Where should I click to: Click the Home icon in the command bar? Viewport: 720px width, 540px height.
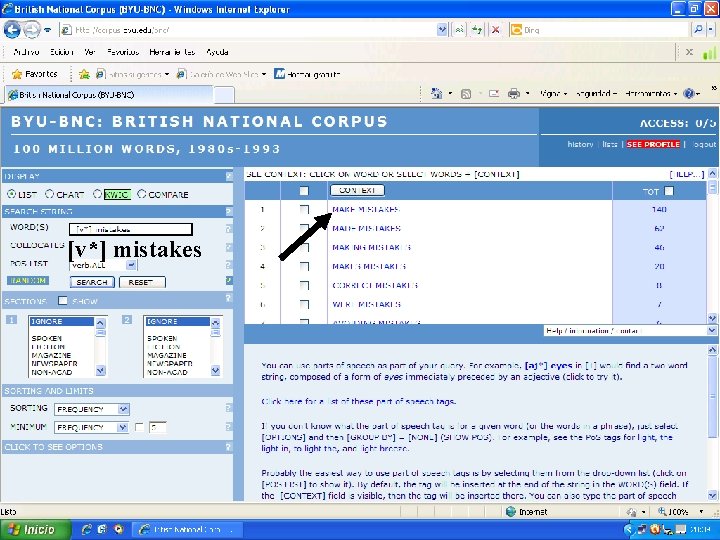coord(436,94)
